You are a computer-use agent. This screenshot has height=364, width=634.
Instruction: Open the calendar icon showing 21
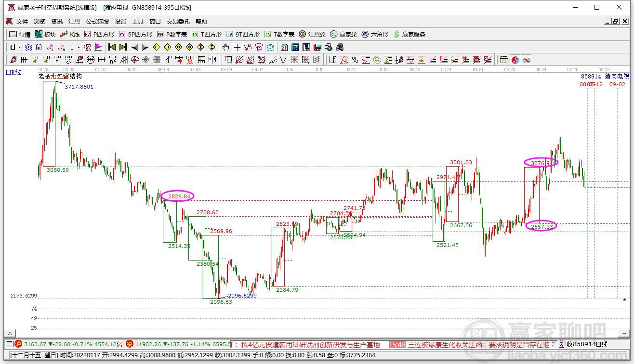pyautogui.click(x=284, y=47)
